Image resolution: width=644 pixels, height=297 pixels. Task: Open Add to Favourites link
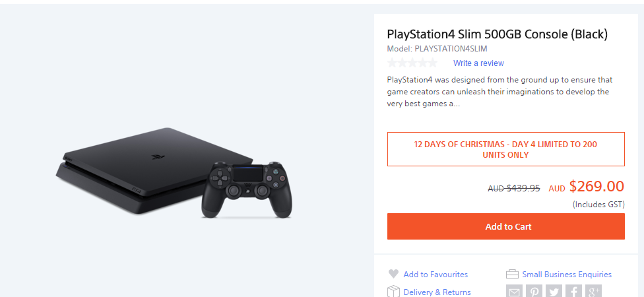(435, 275)
